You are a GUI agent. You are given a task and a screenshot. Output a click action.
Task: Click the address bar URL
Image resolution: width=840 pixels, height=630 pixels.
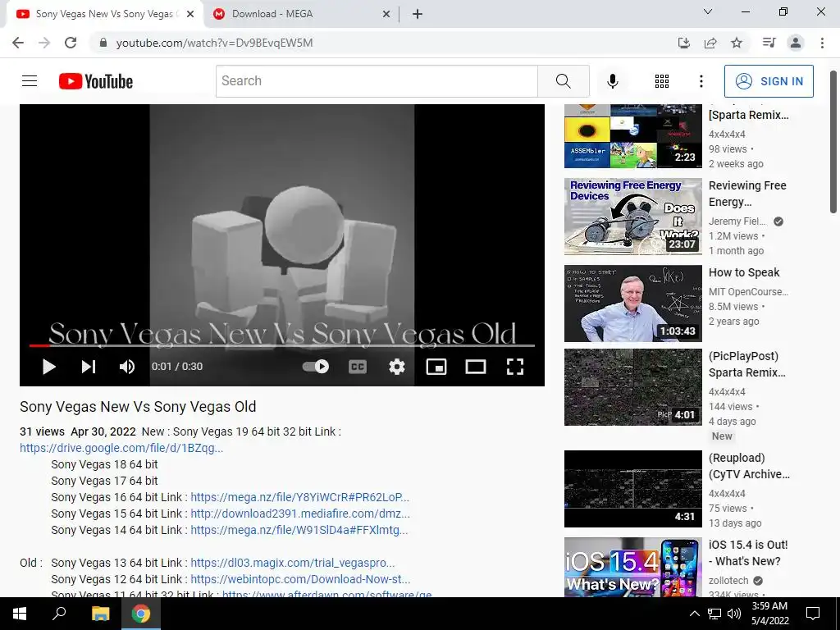[x=214, y=43]
